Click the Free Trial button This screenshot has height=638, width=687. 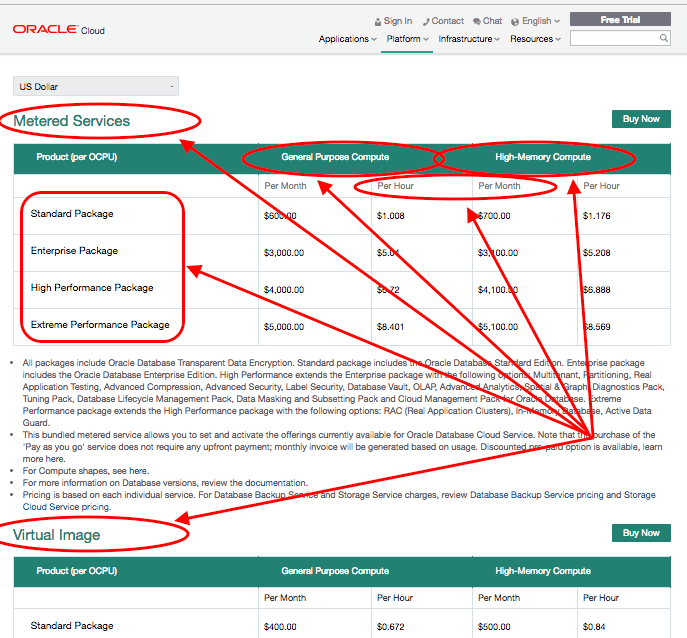(x=620, y=20)
